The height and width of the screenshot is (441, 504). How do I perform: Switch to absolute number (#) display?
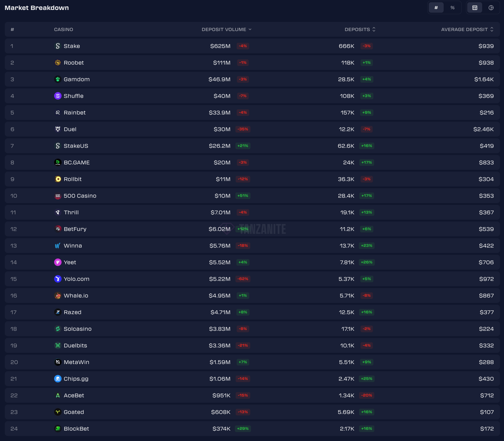(436, 8)
